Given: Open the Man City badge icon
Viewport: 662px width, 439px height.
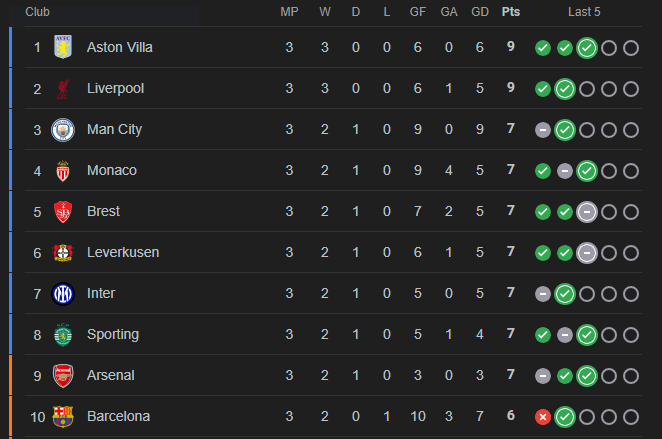Looking at the screenshot, I should [63, 130].
